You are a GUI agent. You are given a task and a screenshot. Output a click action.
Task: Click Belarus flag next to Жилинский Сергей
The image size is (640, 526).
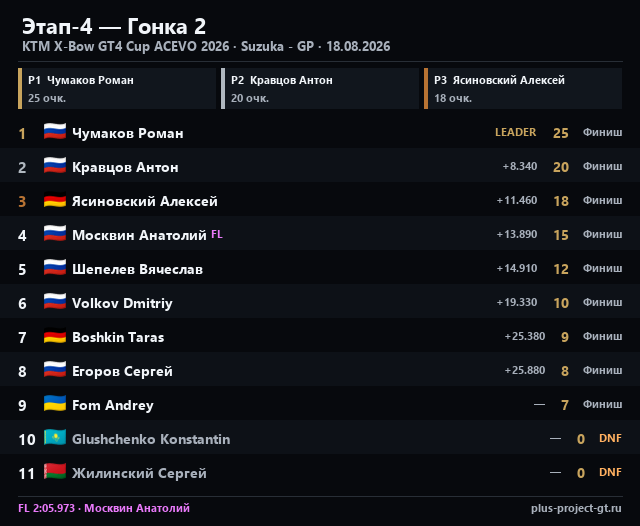tap(55, 472)
